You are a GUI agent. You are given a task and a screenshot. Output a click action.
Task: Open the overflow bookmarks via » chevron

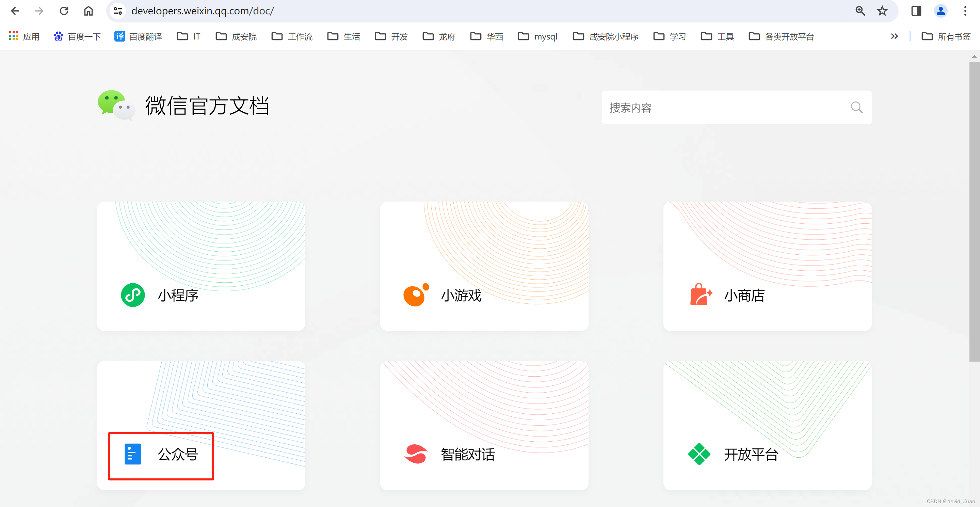coord(894,36)
